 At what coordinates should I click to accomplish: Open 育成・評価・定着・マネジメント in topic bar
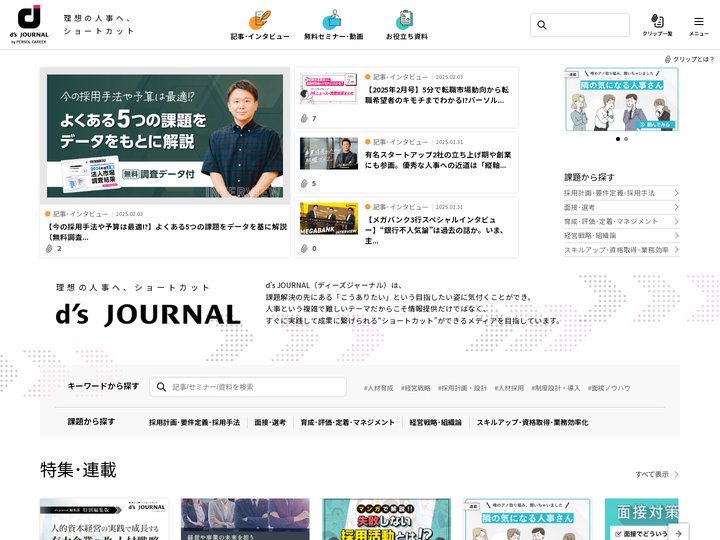coord(348,422)
